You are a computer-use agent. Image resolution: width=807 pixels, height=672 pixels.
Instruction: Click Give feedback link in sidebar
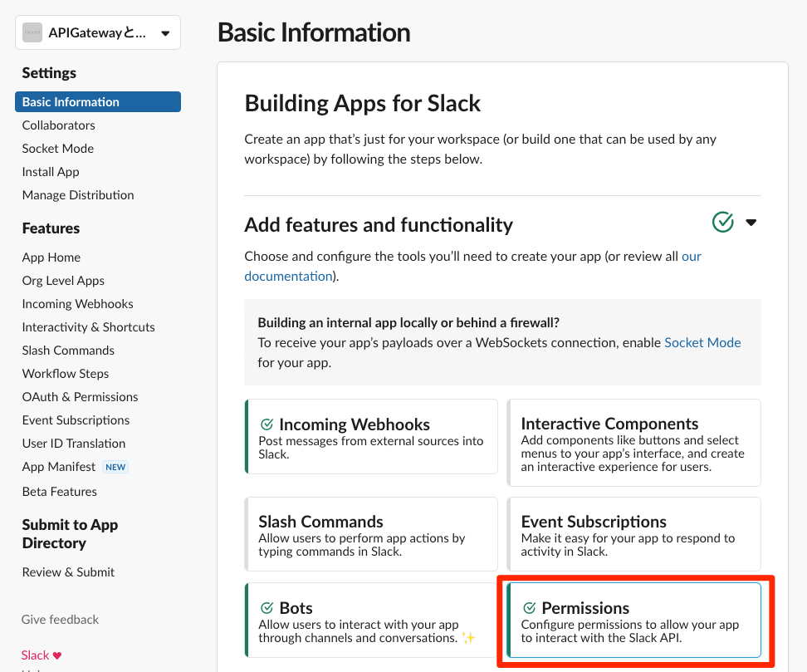[60, 620]
